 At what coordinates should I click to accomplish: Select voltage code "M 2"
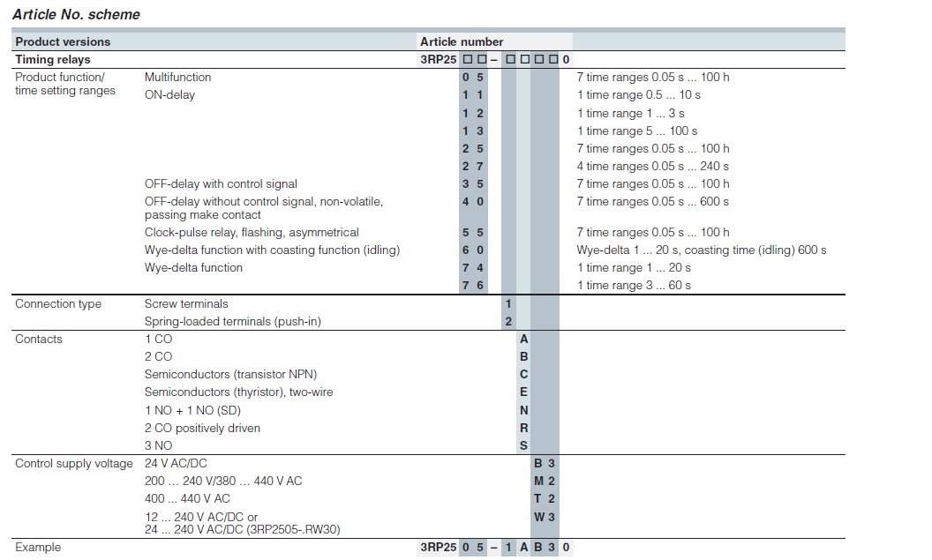(545, 482)
